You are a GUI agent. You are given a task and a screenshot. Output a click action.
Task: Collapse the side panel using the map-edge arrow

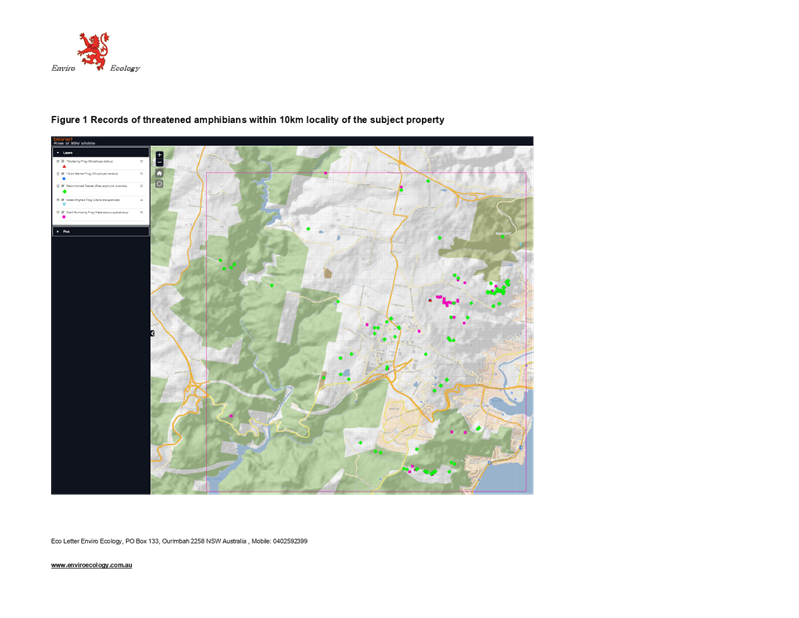(152, 333)
